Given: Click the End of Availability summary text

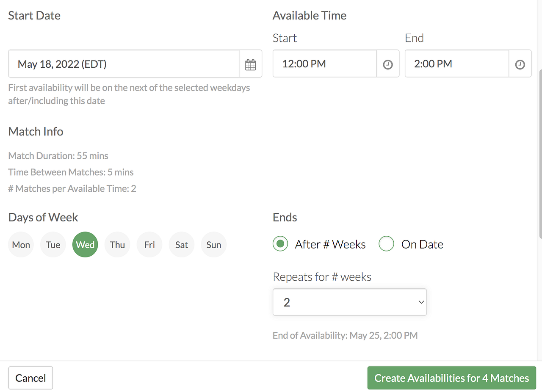Looking at the screenshot, I should tap(345, 336).
